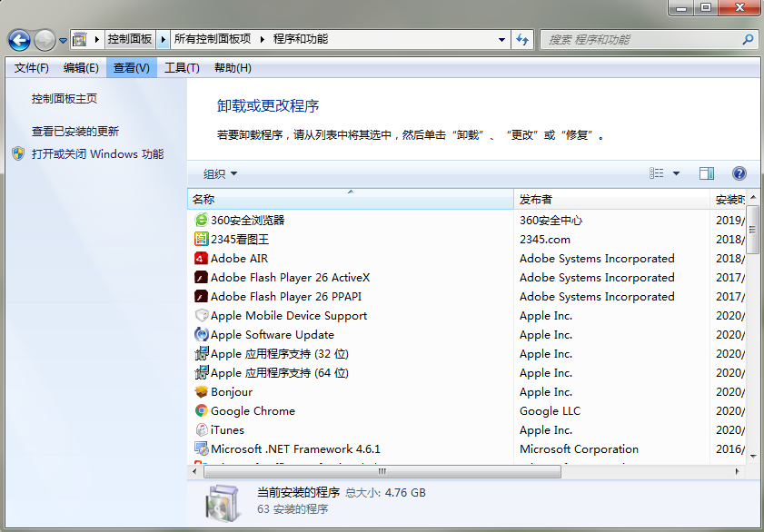
Task: Select the iTunes program name
Action: tap(227, 429)
